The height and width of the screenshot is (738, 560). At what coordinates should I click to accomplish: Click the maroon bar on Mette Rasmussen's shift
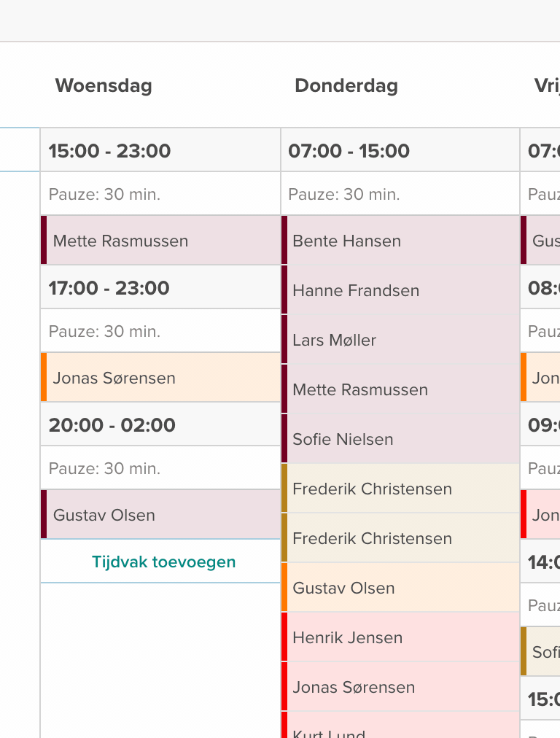43,241
